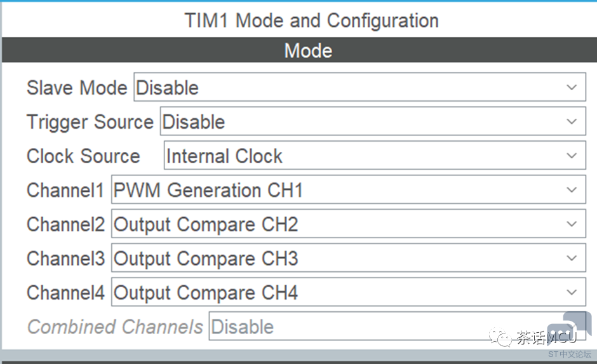Click the Combined Channels label
This screenshot has height=364, width=597.
click(x=115, y=327)
